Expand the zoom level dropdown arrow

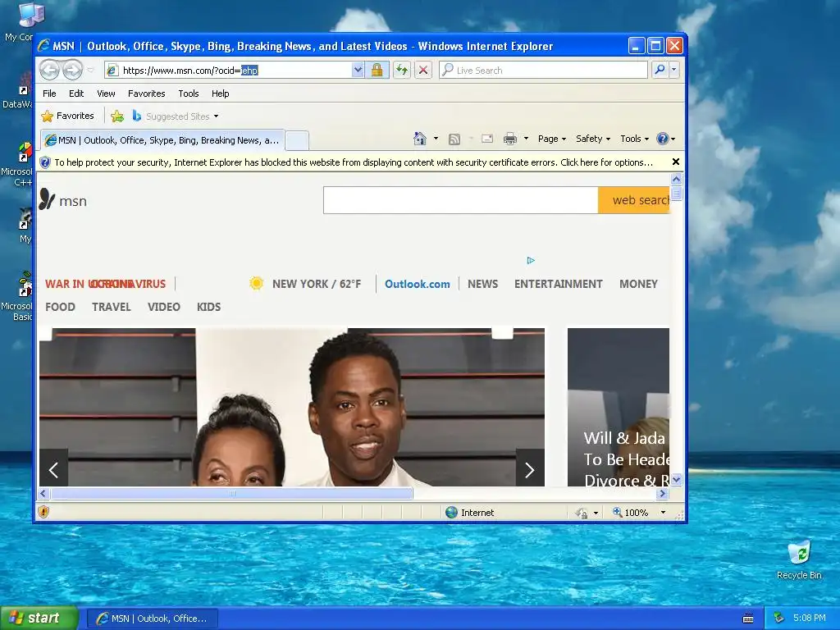click(663, 513)
